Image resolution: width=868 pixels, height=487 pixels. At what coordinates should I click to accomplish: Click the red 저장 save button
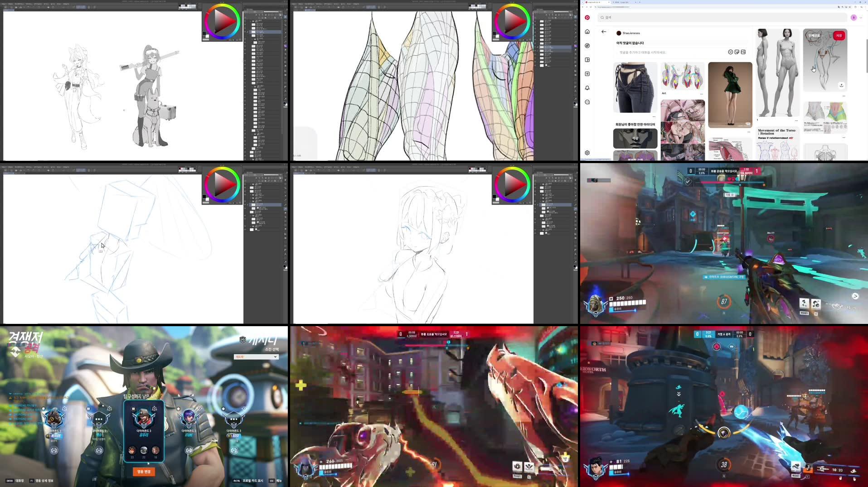pyautogui.click(x=839, y=36)
